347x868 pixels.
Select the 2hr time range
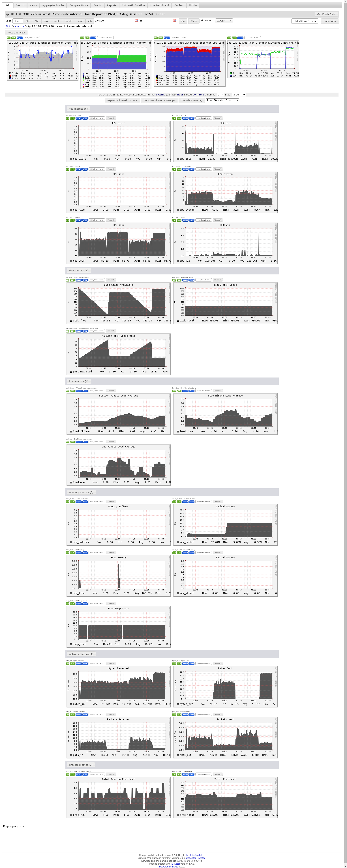28,21
